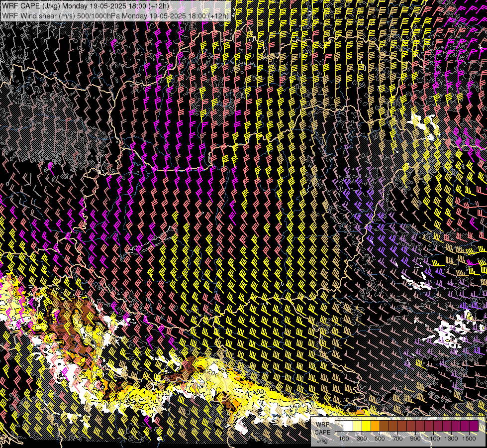Click the legend value 300
The image size is (487, 448).
click(362, 439)
